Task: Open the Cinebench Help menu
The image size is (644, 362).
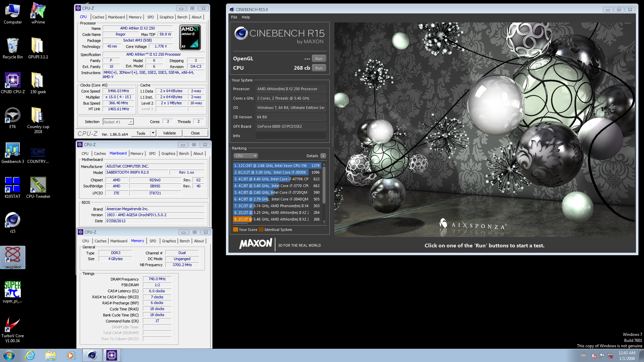Action: (x=246, y=17)
